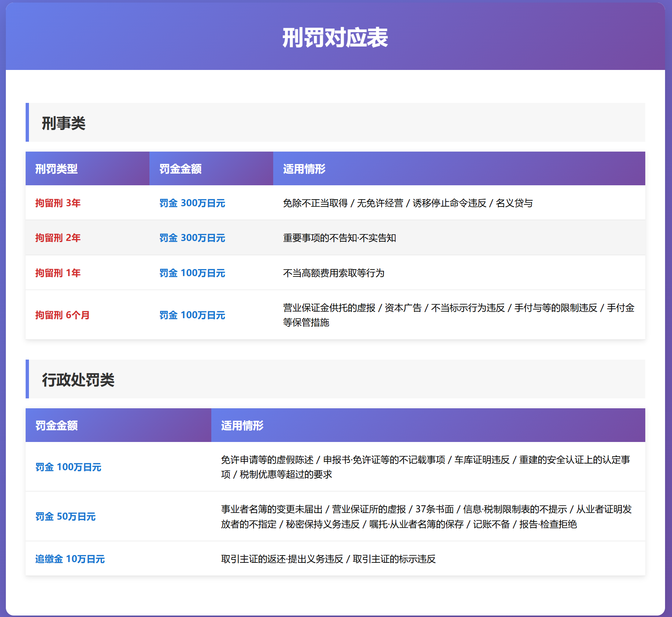
Task: Select the 行政处罚类 section header
Action: coord(78,380)
